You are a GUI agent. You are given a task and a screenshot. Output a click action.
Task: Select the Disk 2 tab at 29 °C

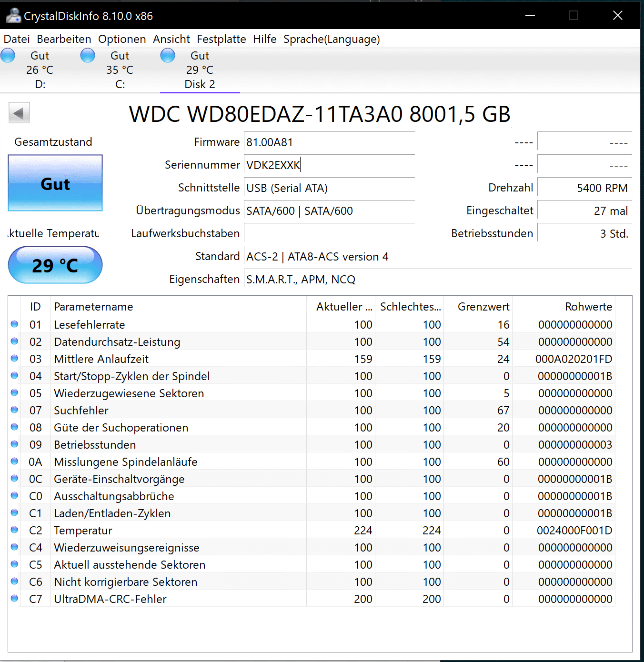click(x=200, y=70)
